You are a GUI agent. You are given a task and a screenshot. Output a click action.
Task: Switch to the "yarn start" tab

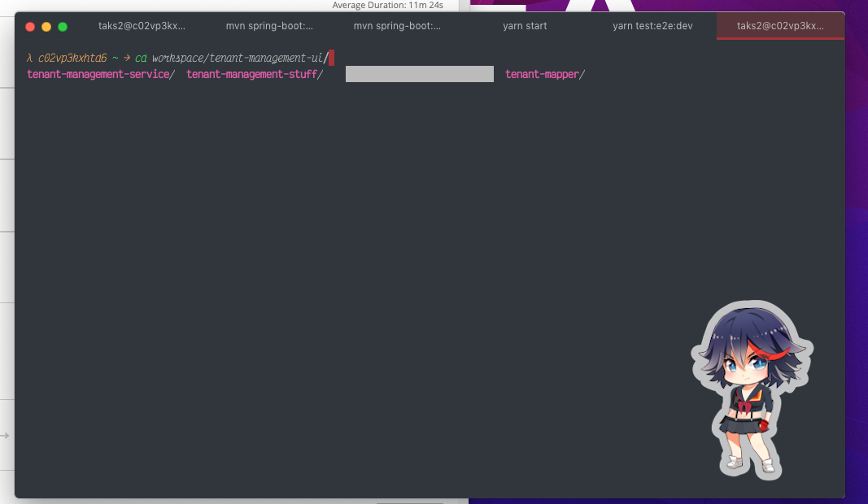tap(524, 25)
